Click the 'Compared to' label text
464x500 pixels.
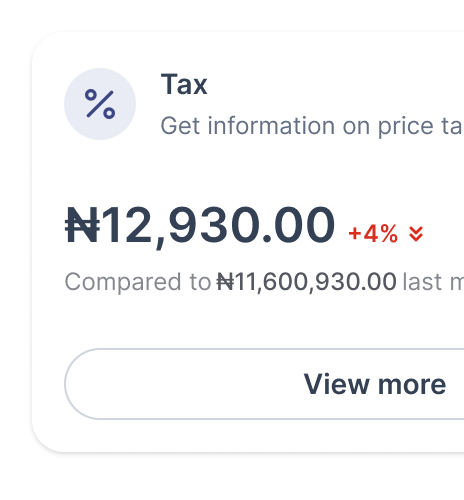click(x=138, y=283)
